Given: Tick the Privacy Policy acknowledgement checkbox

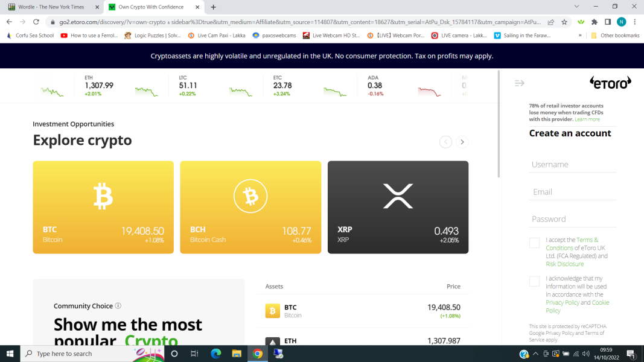Looking at the screenshot, I should pos(534,281).
